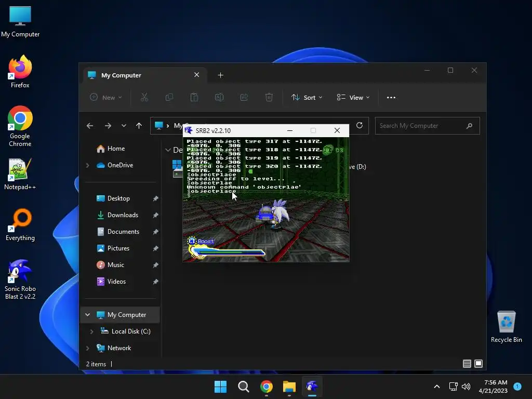Go back in File Explorer
This screenshot has width=532, height=399.
[x=90, y=126]
